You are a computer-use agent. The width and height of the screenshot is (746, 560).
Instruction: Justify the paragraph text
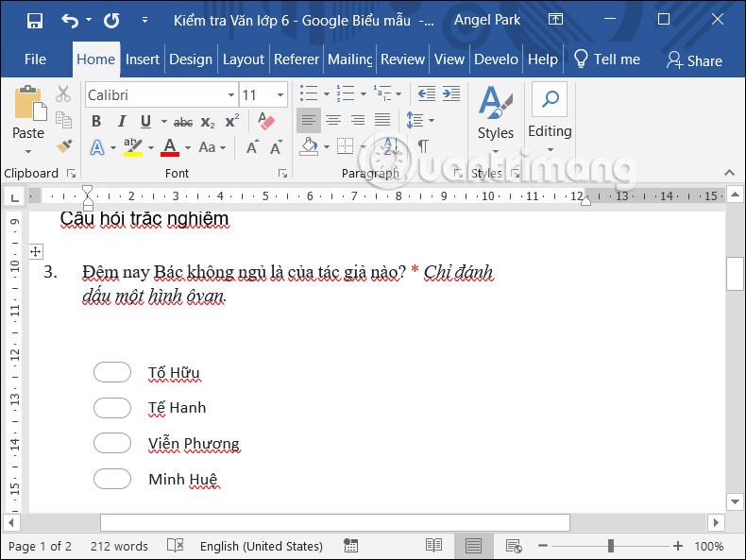(x=382, y=120)
